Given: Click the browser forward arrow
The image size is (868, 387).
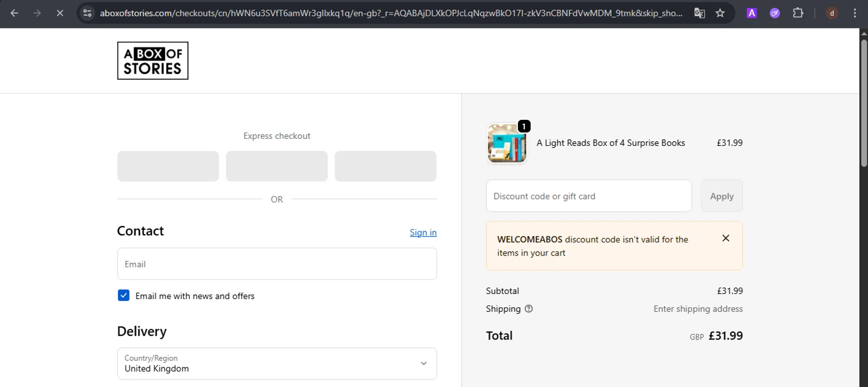Looking at the screenshot, I should (x=37, y=13).
